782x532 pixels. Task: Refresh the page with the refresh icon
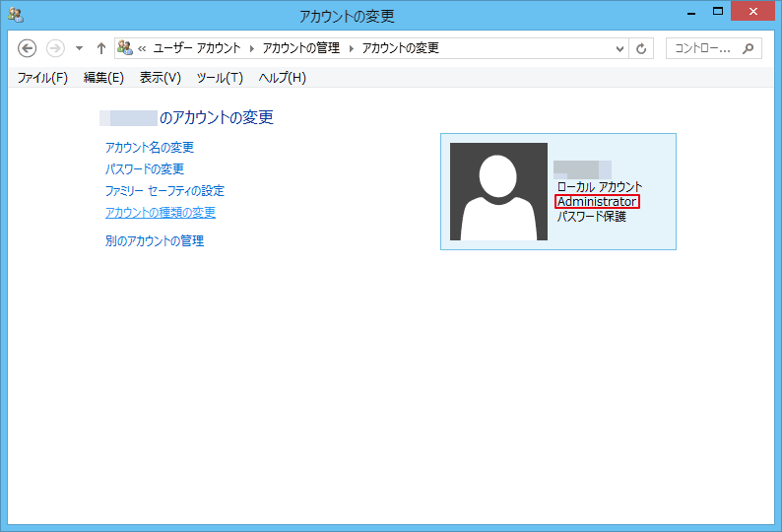641,48
